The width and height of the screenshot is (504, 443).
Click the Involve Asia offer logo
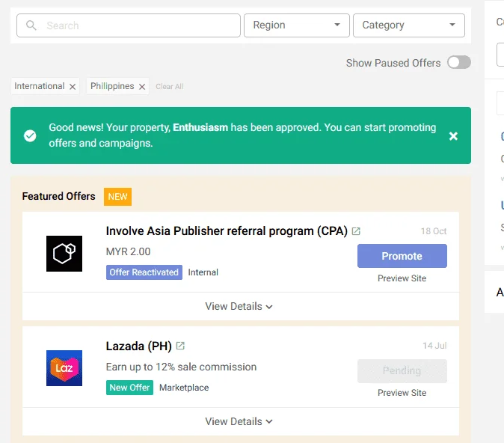(x=64, y=254)
